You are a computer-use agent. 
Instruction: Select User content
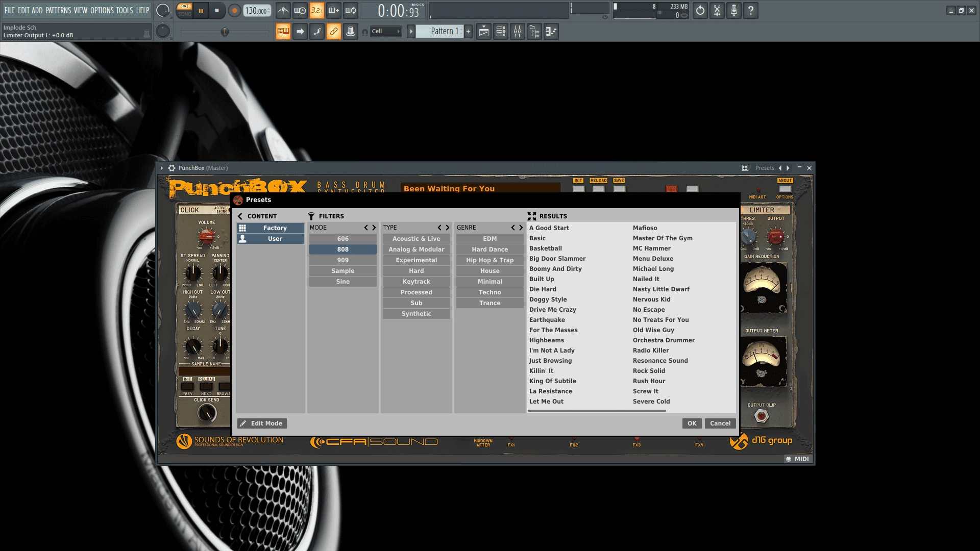pyautogui.click(x=270, y=239)
